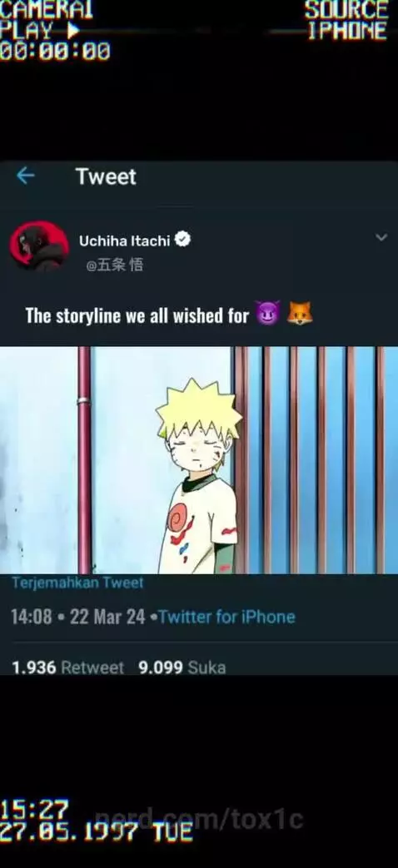
Task: Click the fox emoji in tweet
Action: (x=300, y=313)
